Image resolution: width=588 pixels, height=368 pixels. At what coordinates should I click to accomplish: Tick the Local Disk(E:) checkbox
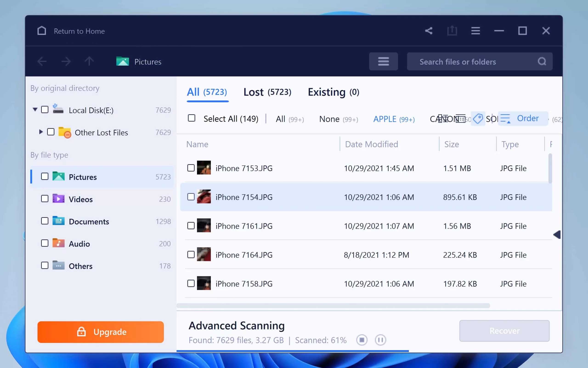point(45,110)
